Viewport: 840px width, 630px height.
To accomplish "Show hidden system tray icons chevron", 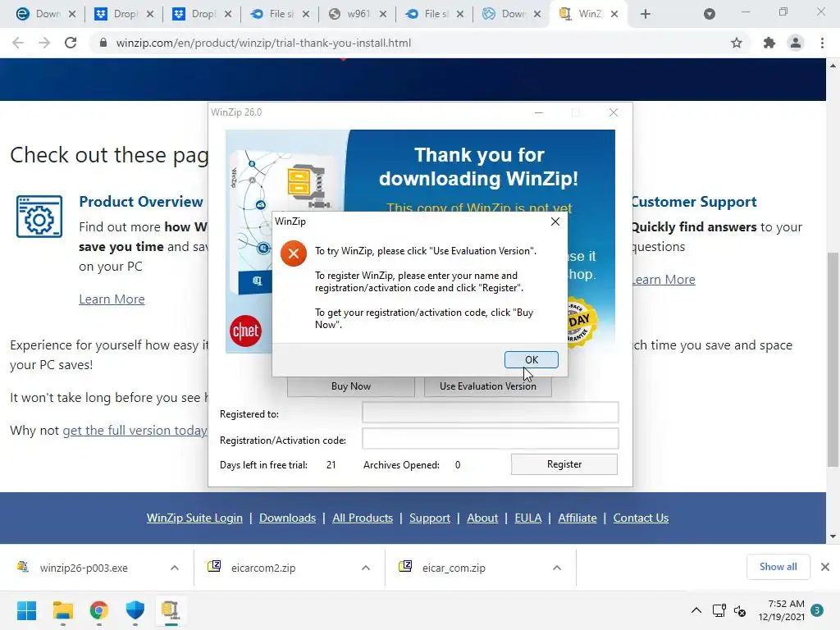I will 696,610.
